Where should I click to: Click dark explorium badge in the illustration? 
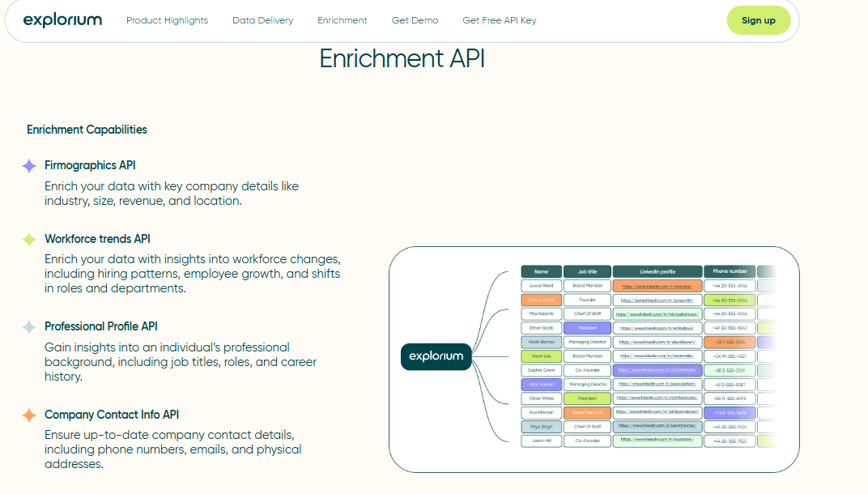pos(436,356)
